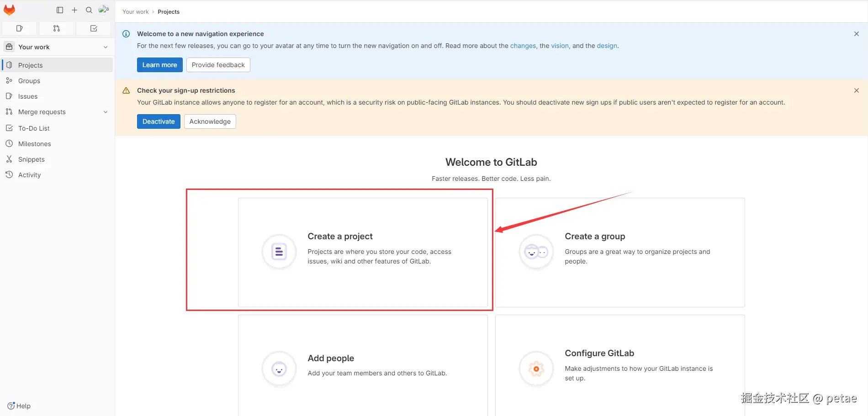868x416 pixels.
Task: Click the Add people illustration icon
Action: coord(279,369)
